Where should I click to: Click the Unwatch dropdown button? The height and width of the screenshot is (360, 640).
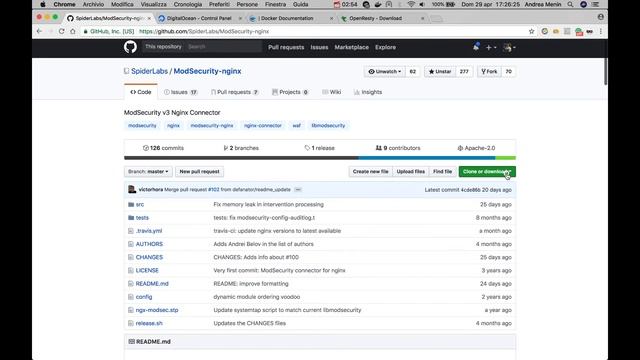385,71
